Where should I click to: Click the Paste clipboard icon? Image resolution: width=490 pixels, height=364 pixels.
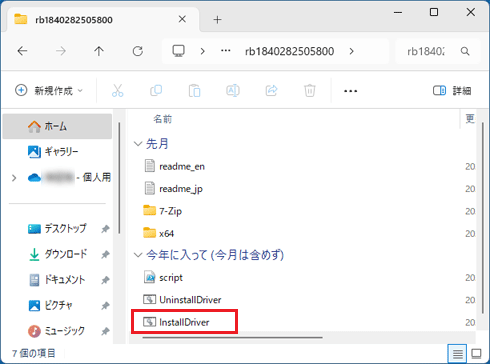[194, 90]
